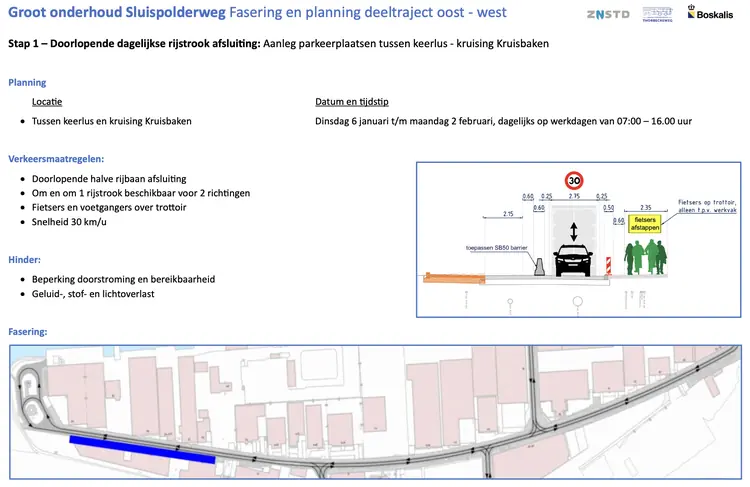750x487 pixels.
Task: Click the black car in the diagram
Action: [x=573, y=262]
